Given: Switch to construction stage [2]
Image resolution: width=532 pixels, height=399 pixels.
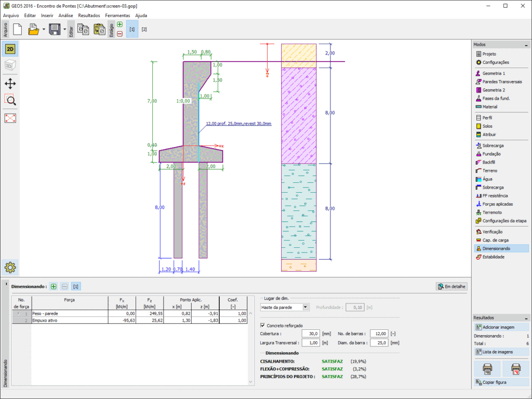Looking at the screenshot, I should click(144, 29).
